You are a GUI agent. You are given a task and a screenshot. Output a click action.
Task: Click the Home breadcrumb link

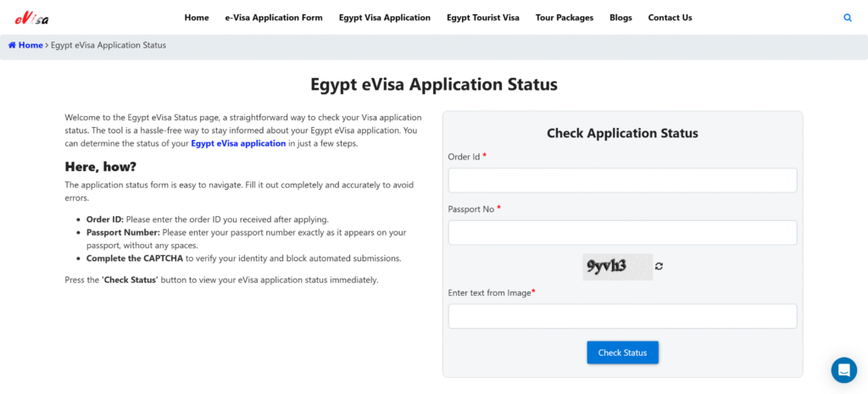pyautogui.click(x=30, y=45)
